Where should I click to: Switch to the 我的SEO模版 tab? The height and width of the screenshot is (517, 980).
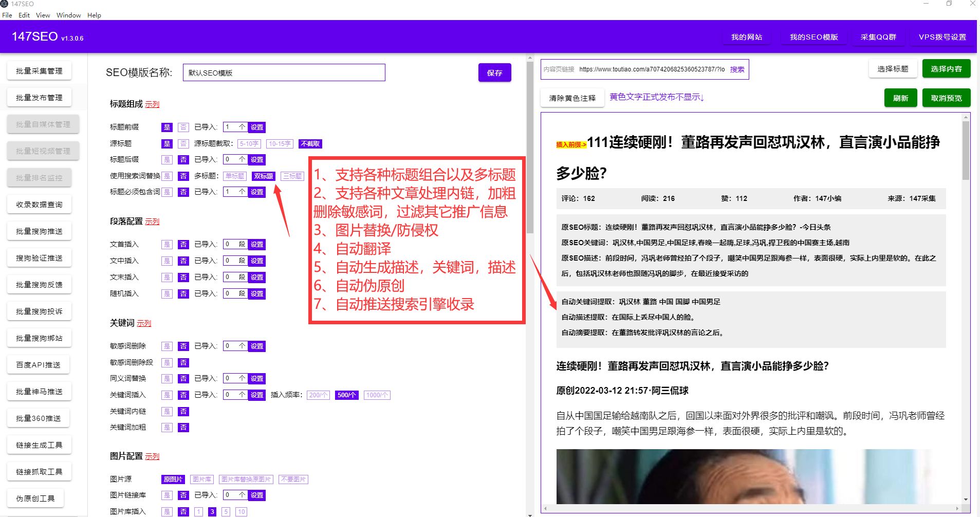813,37
